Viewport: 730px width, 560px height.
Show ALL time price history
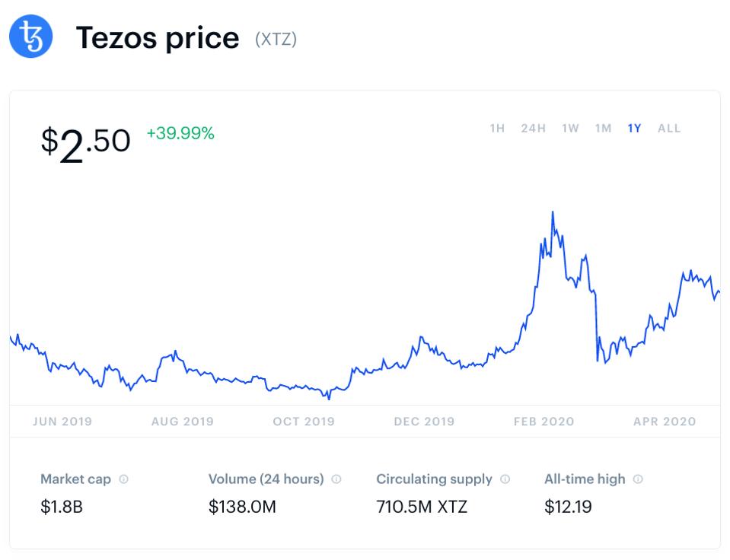coord(669,129)
